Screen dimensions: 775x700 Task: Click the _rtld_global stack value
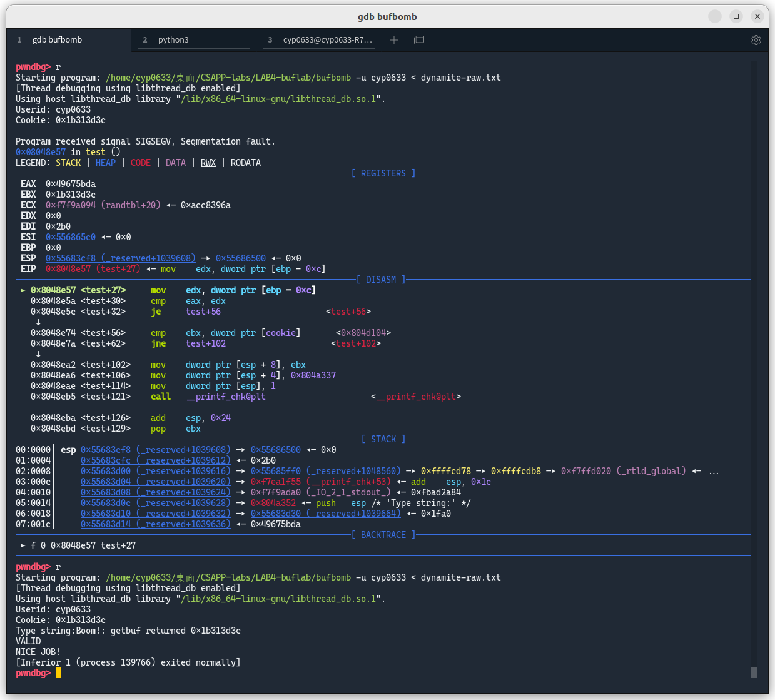point(624,471)
